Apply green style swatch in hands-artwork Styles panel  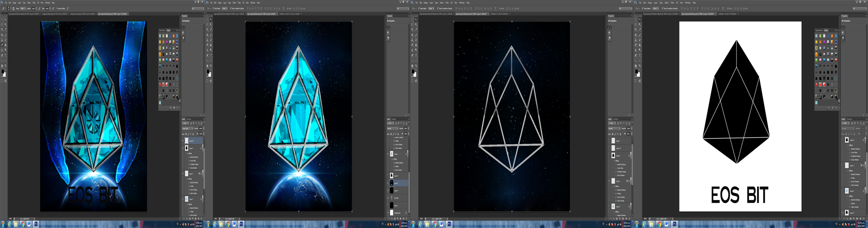coord(163,36)
